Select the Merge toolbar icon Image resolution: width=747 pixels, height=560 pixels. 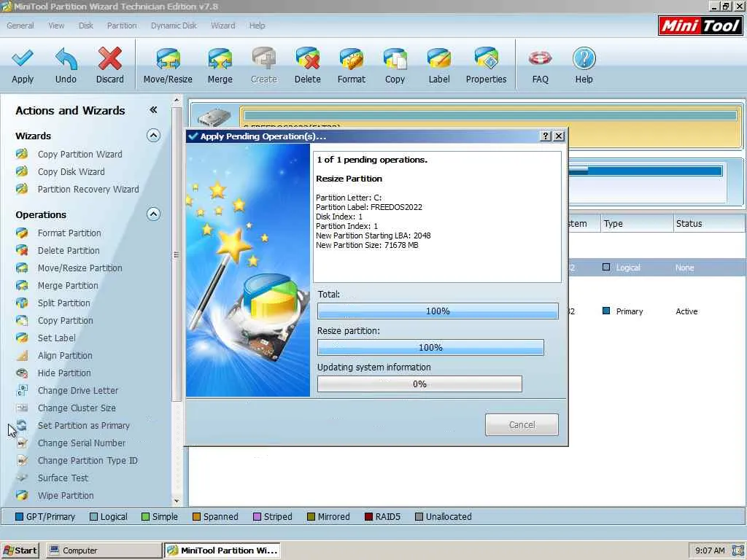(x=220, y=59)
